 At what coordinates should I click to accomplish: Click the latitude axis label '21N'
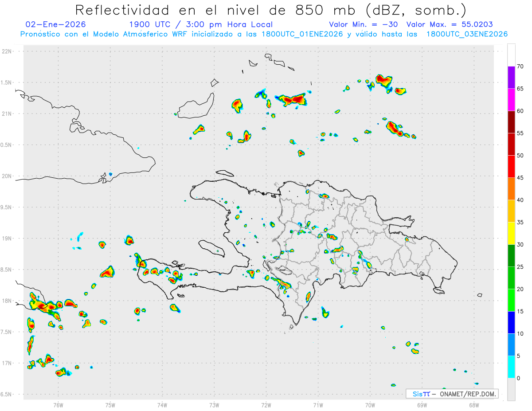(7, 114)
